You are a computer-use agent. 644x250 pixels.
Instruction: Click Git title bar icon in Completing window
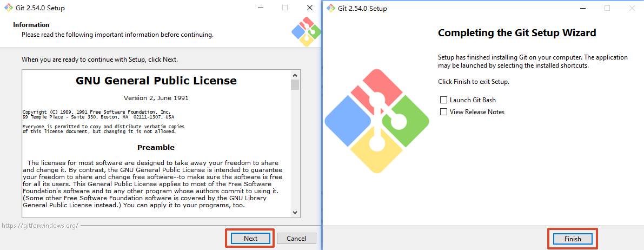[x=330, y=8]
